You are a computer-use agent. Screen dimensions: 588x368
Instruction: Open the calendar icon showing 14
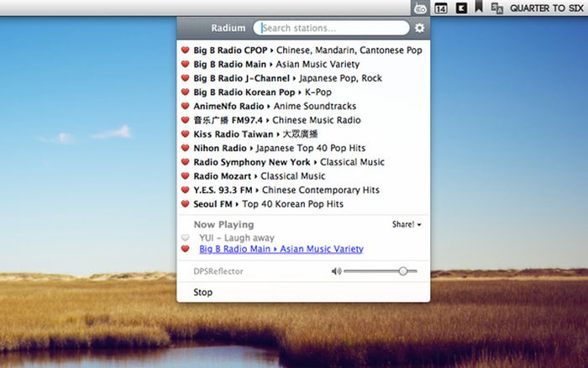pyautogui.click(x=440, y=8)
